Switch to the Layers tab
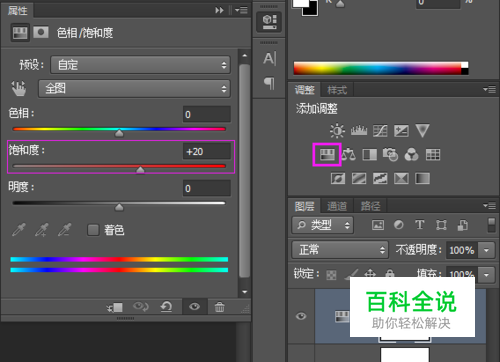Image resolution: width=500 pixels, height=362 pixels. point(304,206)
